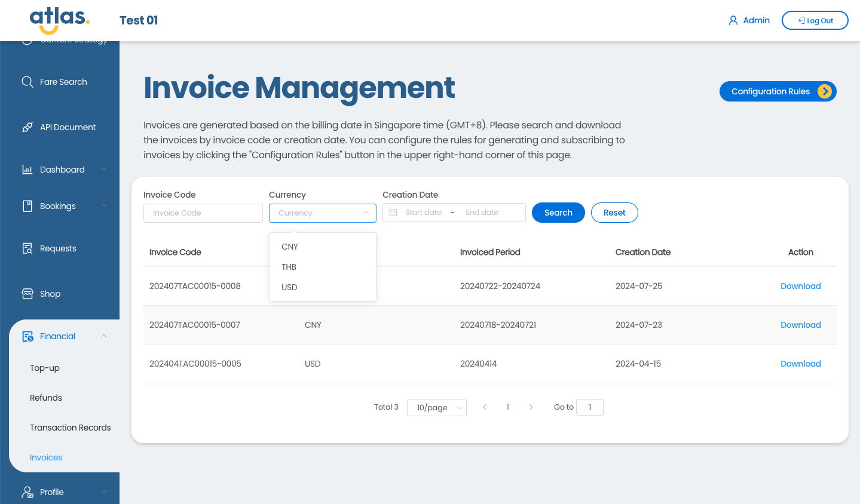Viewport: 860px width, 504px height.
Task: Click the Bookings bookmark icon
Action: pos(27,206)
